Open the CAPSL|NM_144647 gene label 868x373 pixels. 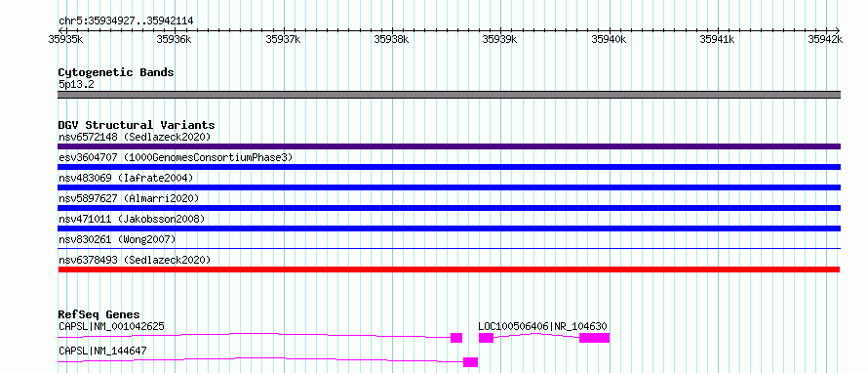click(x=102, y=351)
